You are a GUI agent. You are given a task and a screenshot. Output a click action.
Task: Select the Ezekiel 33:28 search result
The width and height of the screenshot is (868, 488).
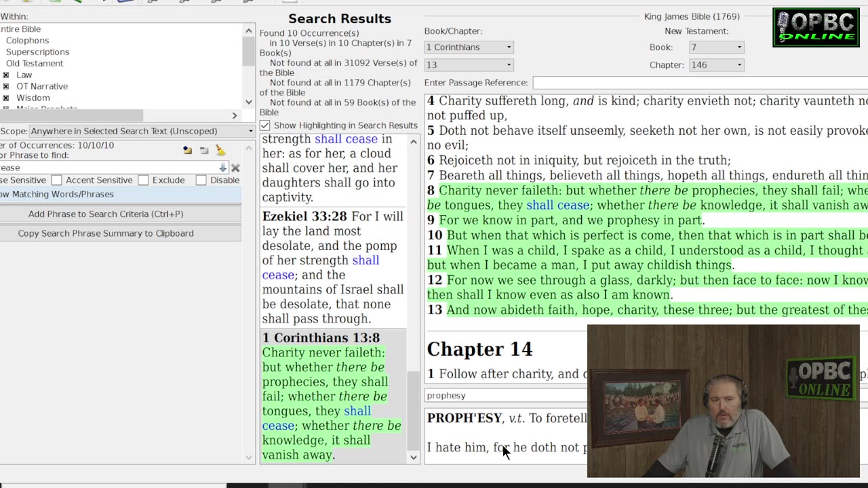click(333, 268)
